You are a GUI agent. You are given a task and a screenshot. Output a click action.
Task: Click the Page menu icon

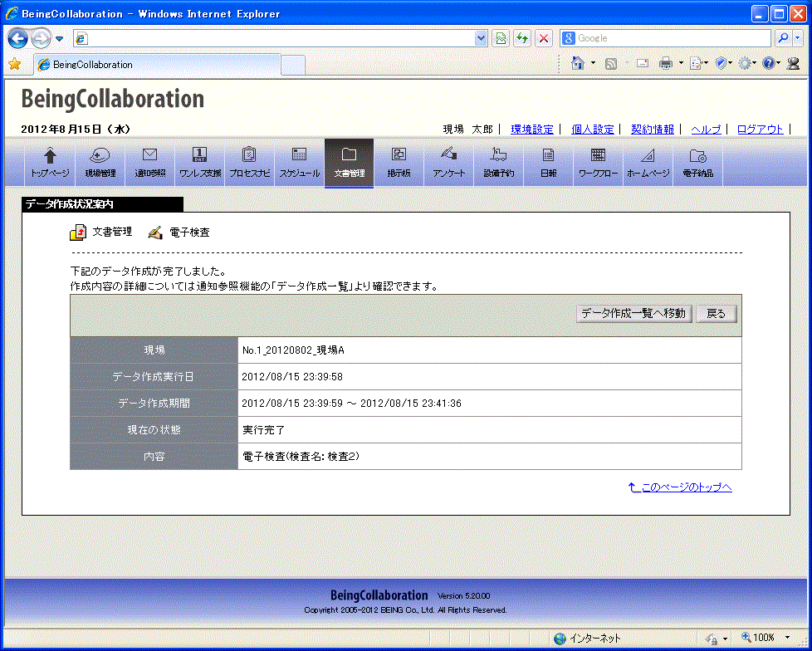click(696, 63)
